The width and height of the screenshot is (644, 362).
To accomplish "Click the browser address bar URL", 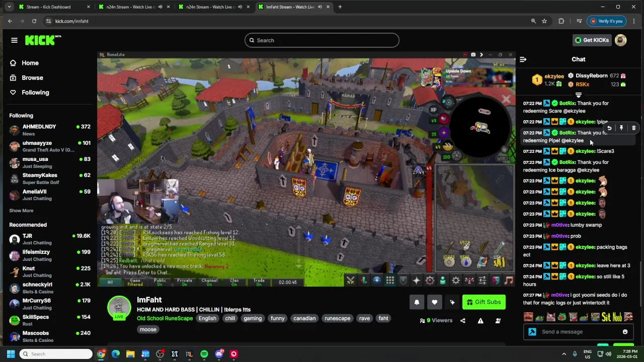I will tap(71, 21).
